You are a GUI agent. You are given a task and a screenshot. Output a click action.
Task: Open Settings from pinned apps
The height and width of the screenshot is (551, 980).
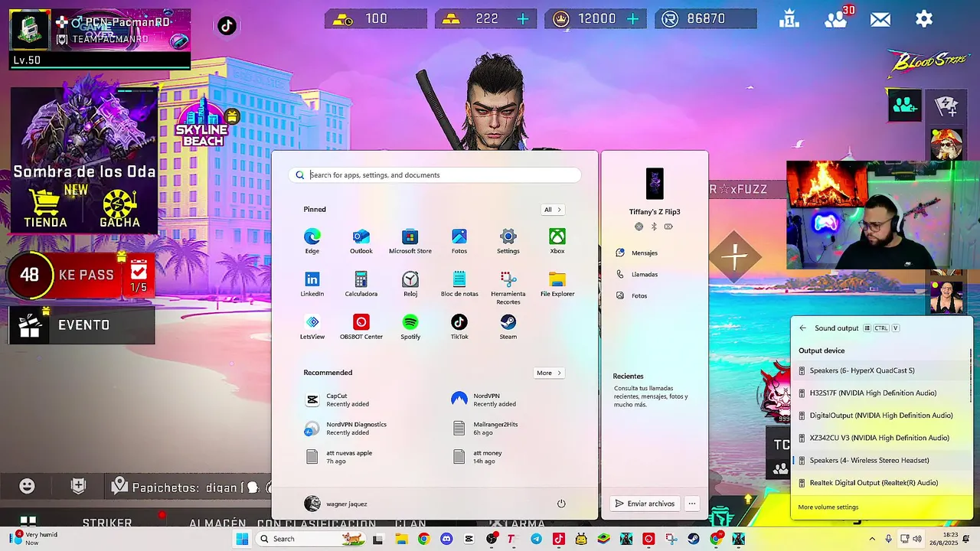(x=508, y=241)
